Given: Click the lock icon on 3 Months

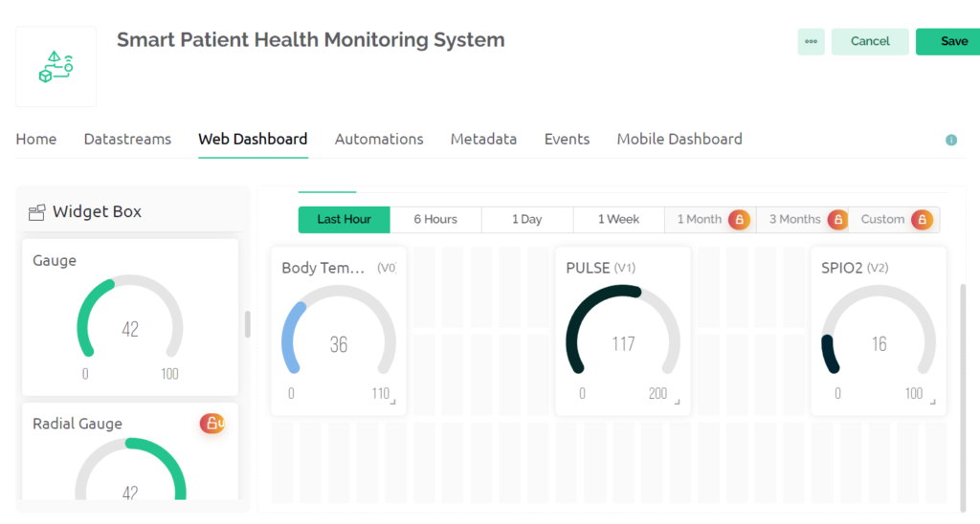Looking at the screenshot, I should tap(836, 220).
